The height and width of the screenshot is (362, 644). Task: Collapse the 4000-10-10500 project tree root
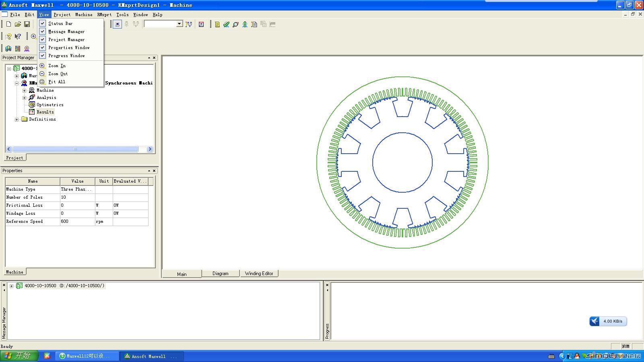pos(9,69)
